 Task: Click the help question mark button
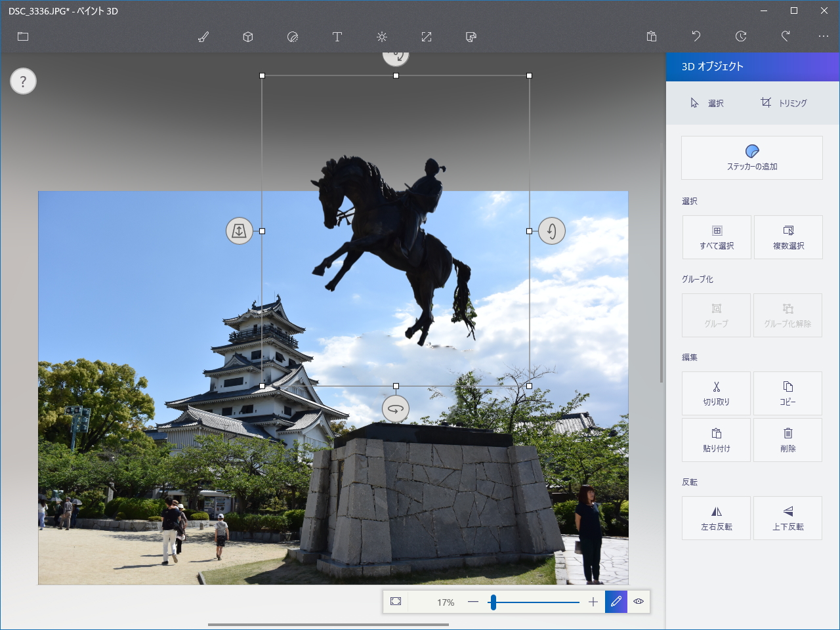click(x=23, y=81)
